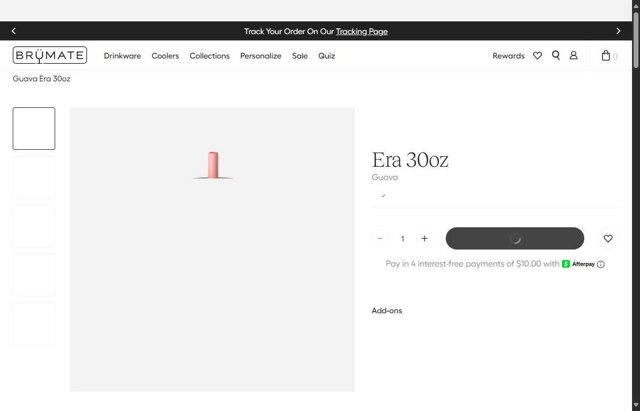Open the Coolers menu

(165, 56)
